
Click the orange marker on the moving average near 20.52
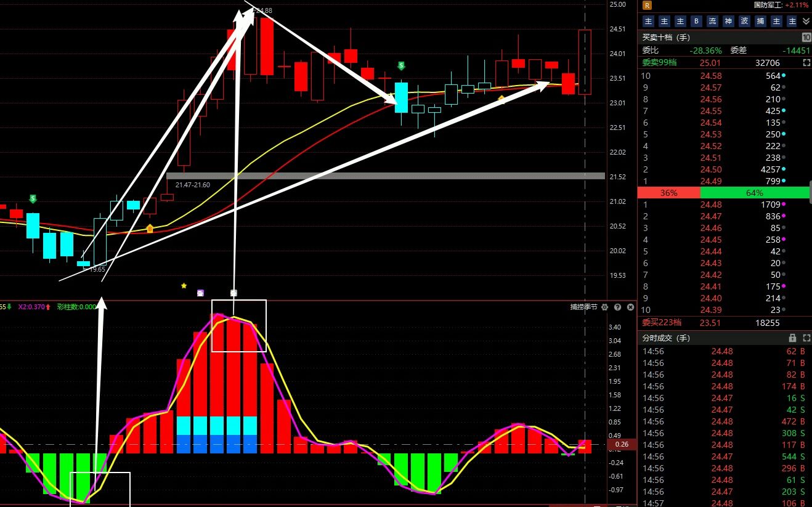click(150, 229)
